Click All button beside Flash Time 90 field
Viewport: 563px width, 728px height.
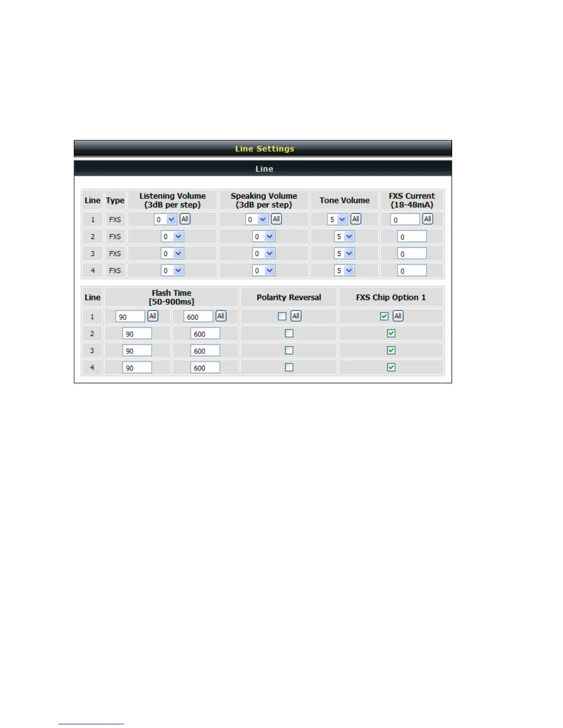coord(153,316)
